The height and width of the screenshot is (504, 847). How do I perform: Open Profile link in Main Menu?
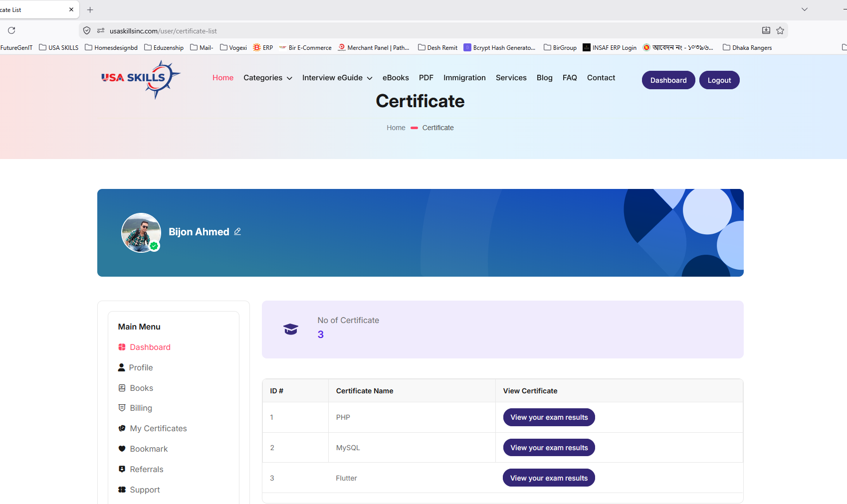tap(141, 367)
